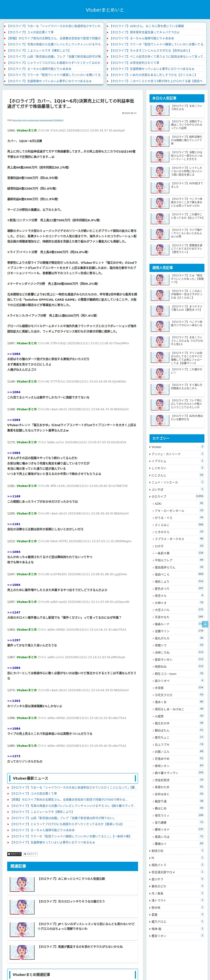
Task: Open 宝鐘マリン subcategory
Action: point(178,631)
